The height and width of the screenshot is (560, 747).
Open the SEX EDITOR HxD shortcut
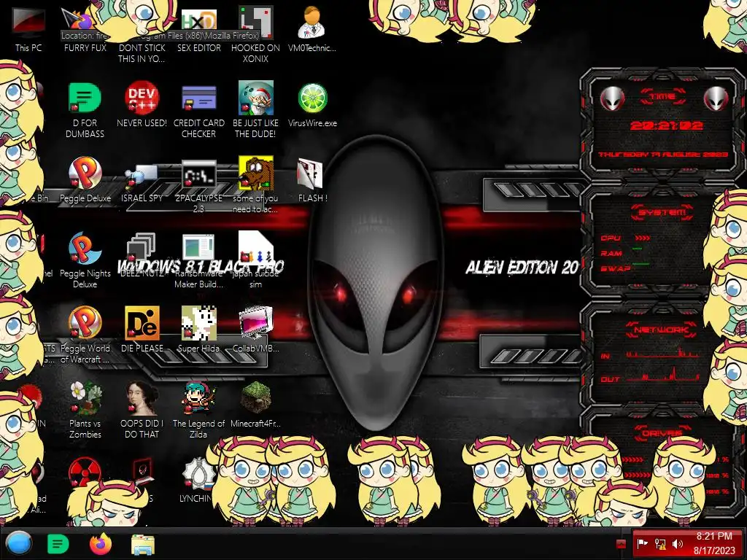(198, 29)
